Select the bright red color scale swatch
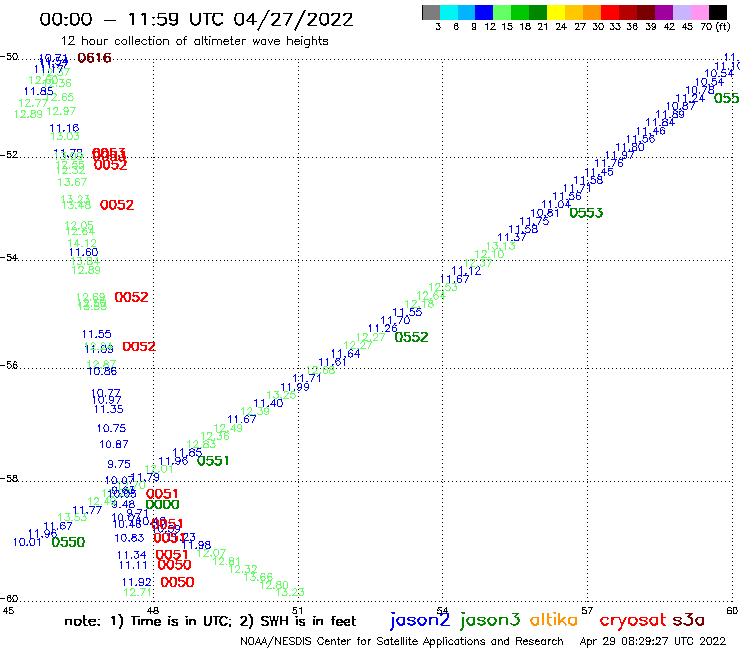The image size is (740, 650). tap(610, 12)
